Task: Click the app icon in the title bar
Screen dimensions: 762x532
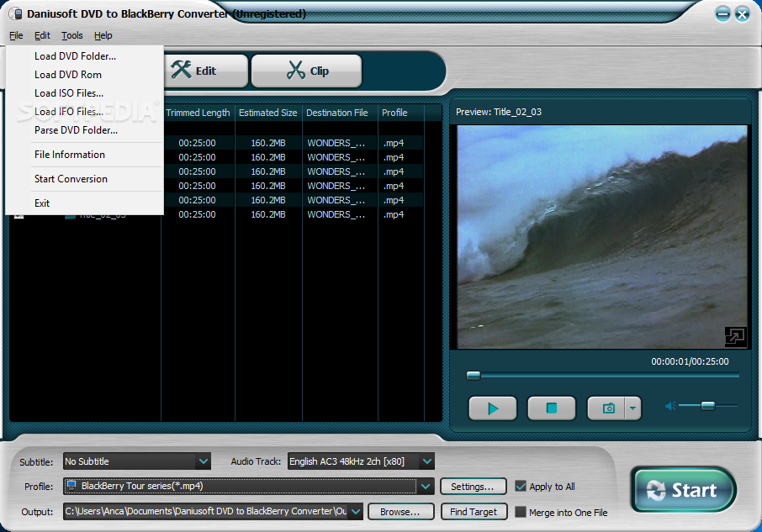Action: pos(16,13)
